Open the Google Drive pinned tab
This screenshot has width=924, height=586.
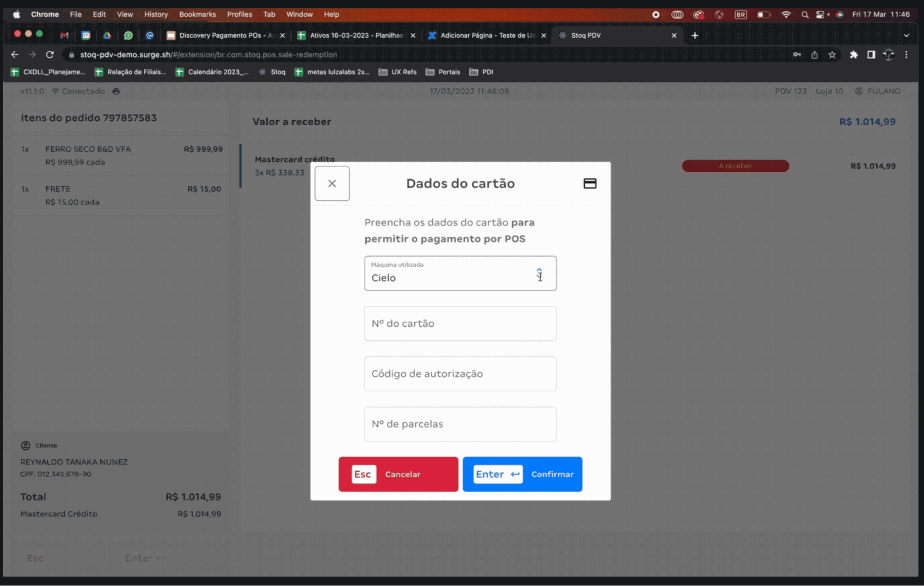tap(107, 35)
